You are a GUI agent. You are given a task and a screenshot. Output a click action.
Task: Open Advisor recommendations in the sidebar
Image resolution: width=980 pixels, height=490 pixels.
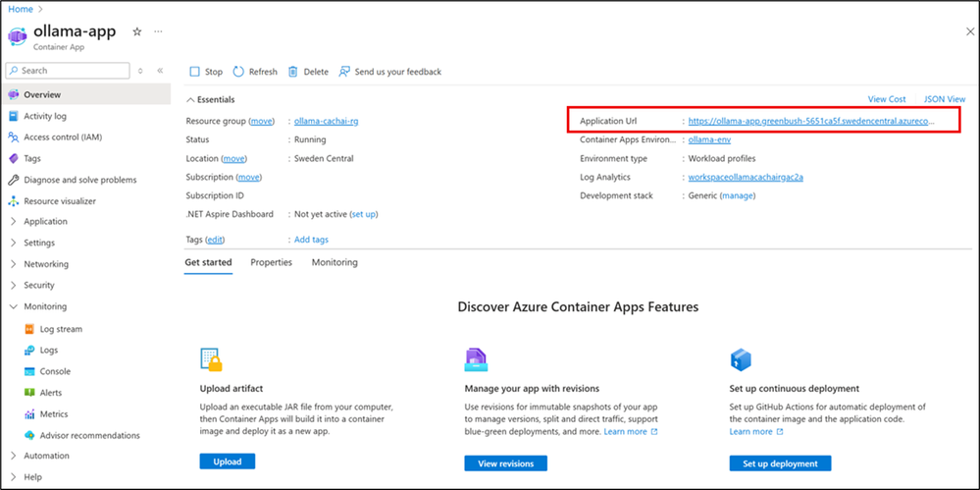[90, 435]
